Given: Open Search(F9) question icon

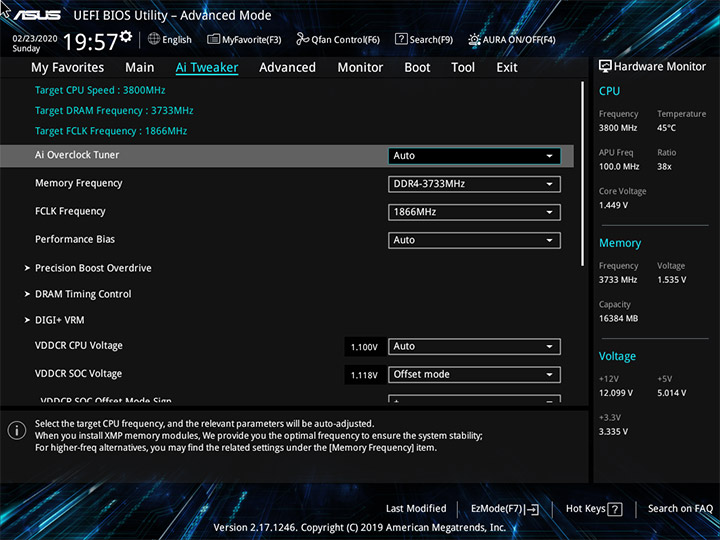Looking at the screenshot, I should (x=401, y=39).
